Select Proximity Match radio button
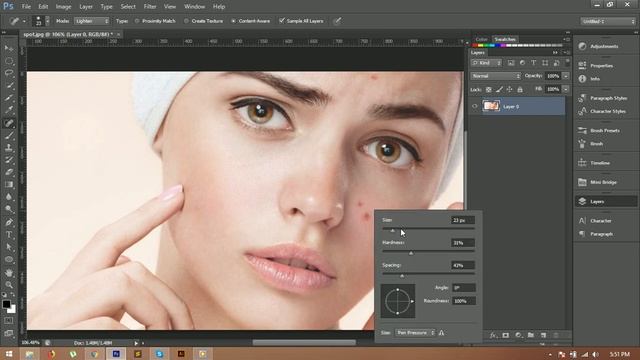The height and width of the screenshot is (360, 640). coord(137,21)
